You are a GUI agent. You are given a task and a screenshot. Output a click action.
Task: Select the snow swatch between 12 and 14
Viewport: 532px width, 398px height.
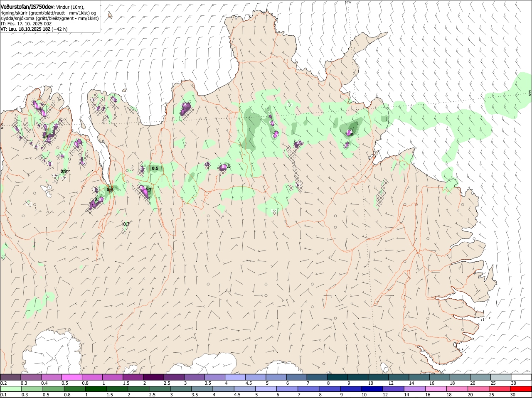pos(399,377)
